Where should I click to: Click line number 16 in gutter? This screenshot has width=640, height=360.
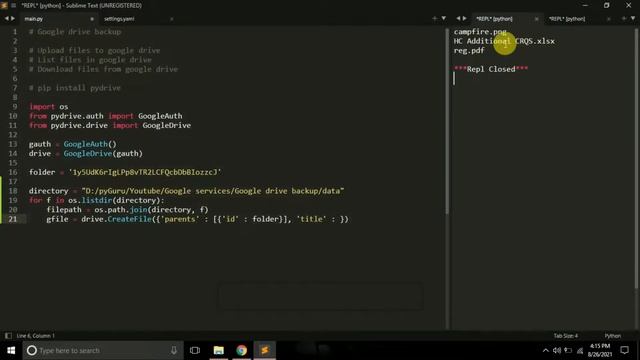[x=13, y=172]
